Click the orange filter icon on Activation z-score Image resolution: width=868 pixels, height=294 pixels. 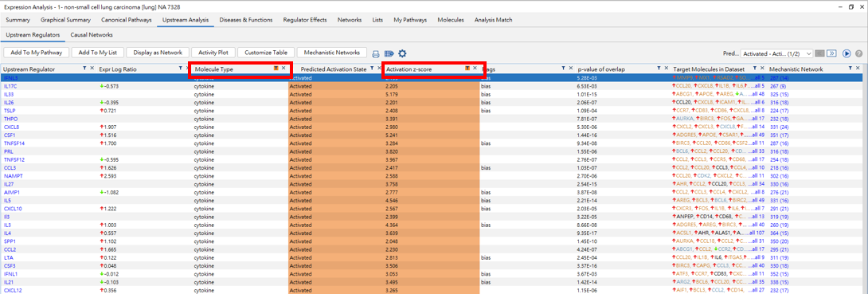[467, 68]
